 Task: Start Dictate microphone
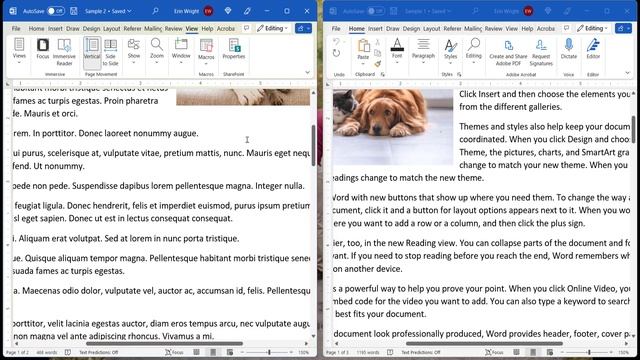(x=569, y=49)
